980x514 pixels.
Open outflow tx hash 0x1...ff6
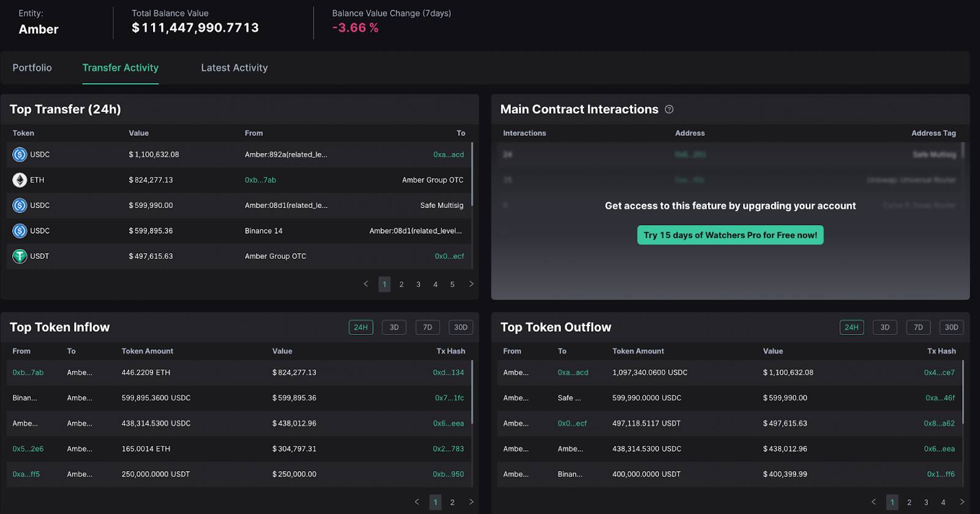[941, 474]
